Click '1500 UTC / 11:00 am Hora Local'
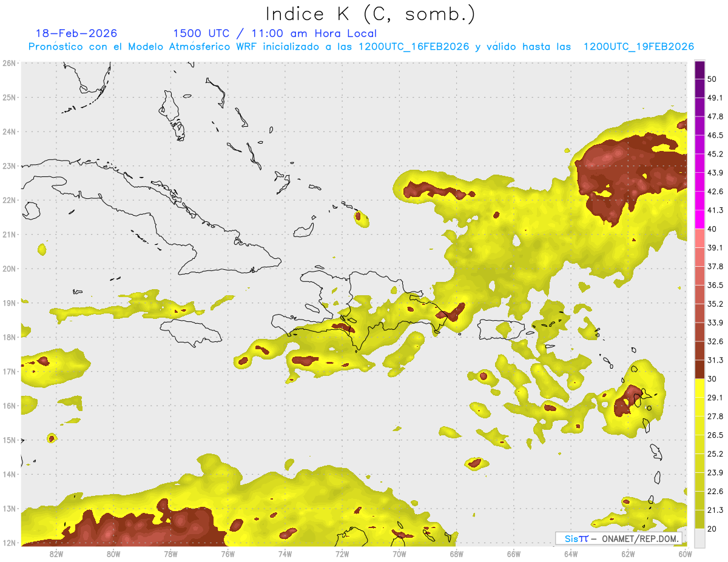This screenshot has width=728, height=562. click(x=275, y=33)
